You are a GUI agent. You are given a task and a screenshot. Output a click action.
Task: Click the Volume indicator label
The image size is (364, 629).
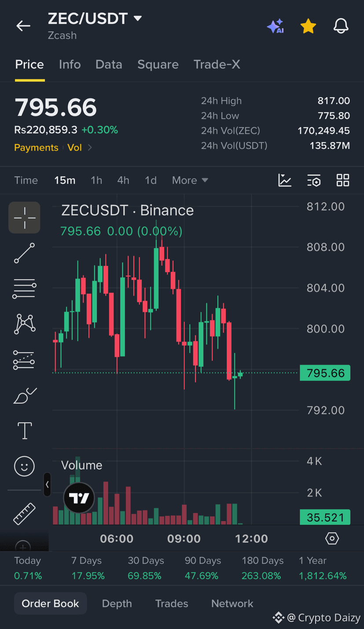tap(81, 465)
